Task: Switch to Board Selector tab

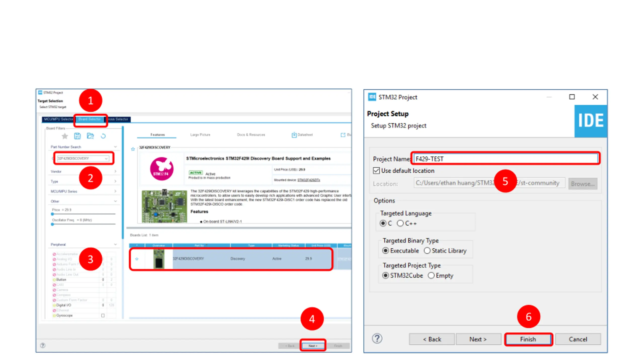Action: click(x=90, y=119)
